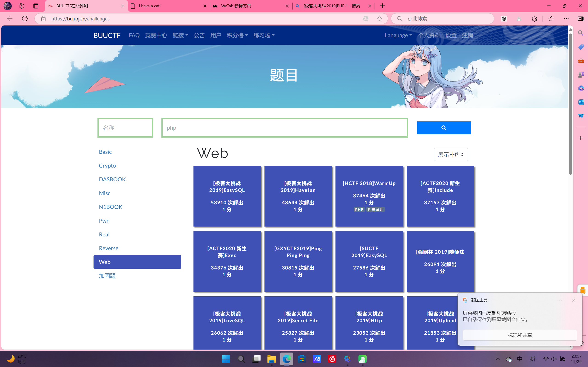Focus the php search input field
Screen dimensions: 588x367
point(284,128)
